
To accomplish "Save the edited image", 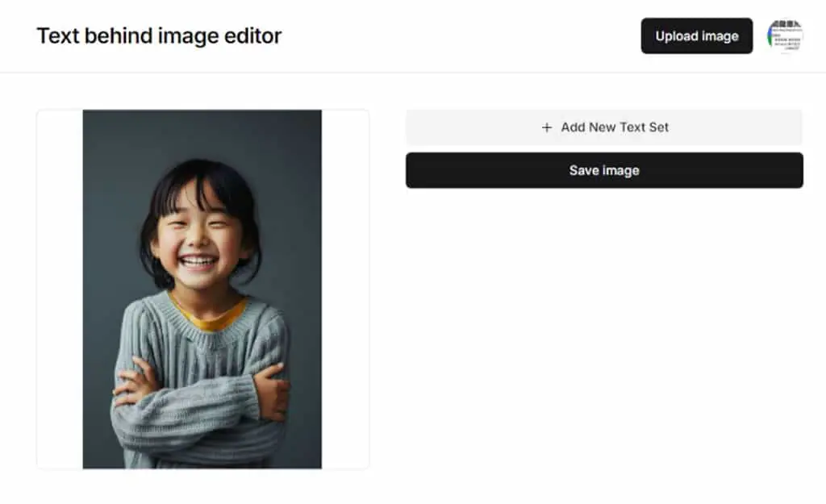I will pos(604,170).
